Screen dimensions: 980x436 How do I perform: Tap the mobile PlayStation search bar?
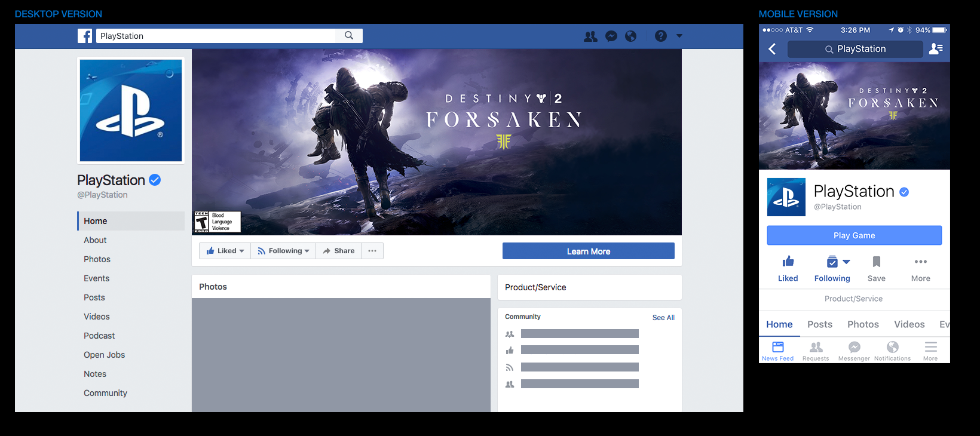[x=855, y=49]
